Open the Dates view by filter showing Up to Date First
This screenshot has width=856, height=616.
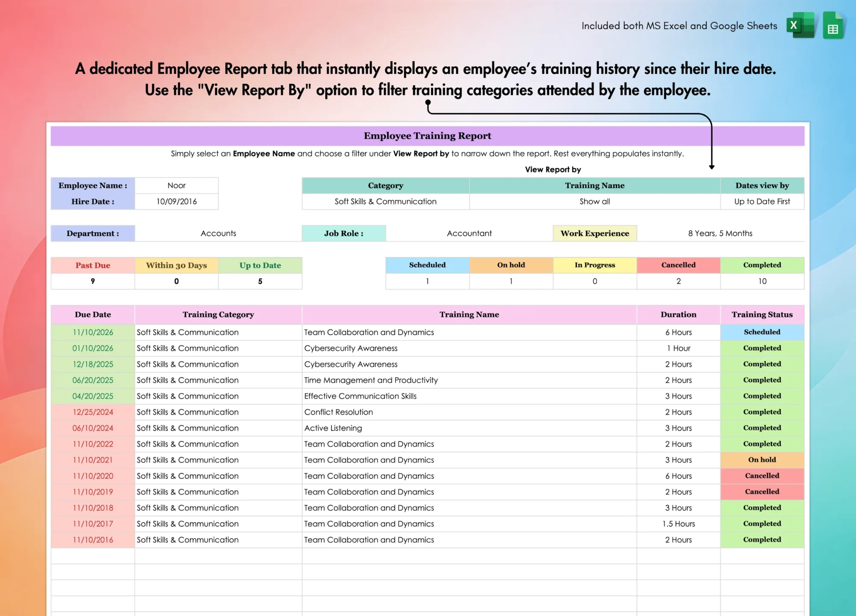(762, 201)
